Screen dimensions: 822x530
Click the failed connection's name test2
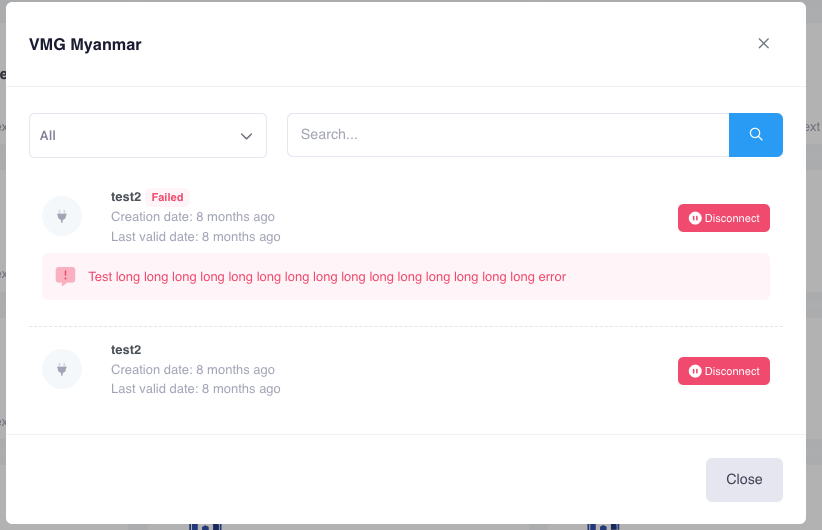126,197
